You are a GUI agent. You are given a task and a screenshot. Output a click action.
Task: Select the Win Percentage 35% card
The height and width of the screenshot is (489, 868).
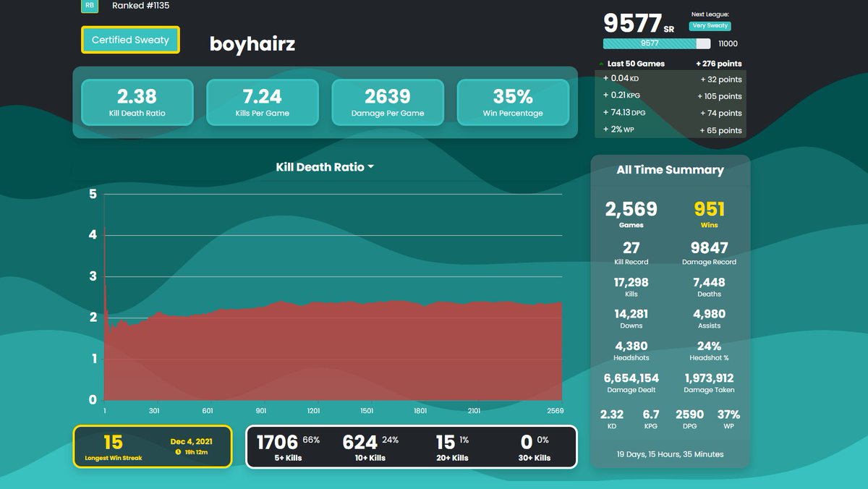point(513,103)
